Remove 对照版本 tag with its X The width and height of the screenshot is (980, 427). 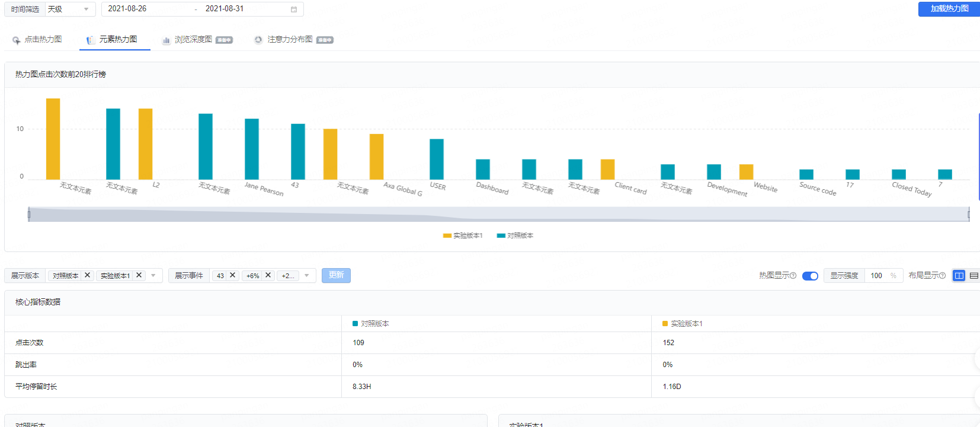tap(87, 275)
